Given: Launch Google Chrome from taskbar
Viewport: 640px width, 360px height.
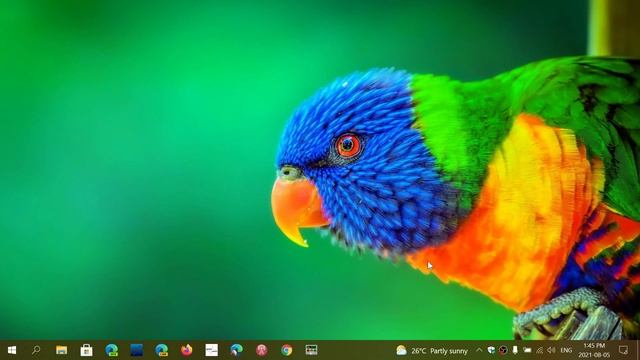Looking at the screenshot, I should coord(287,350).
